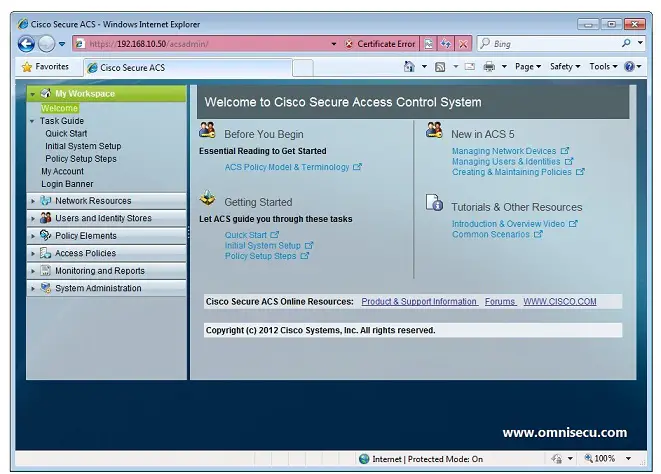Viewport: 661px width, 474px height.
Task: Open Favorites star button
Action: 45,67
